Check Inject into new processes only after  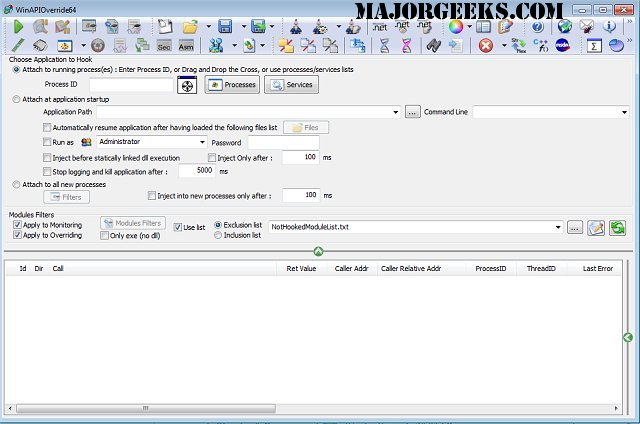(x=152, y=196)
